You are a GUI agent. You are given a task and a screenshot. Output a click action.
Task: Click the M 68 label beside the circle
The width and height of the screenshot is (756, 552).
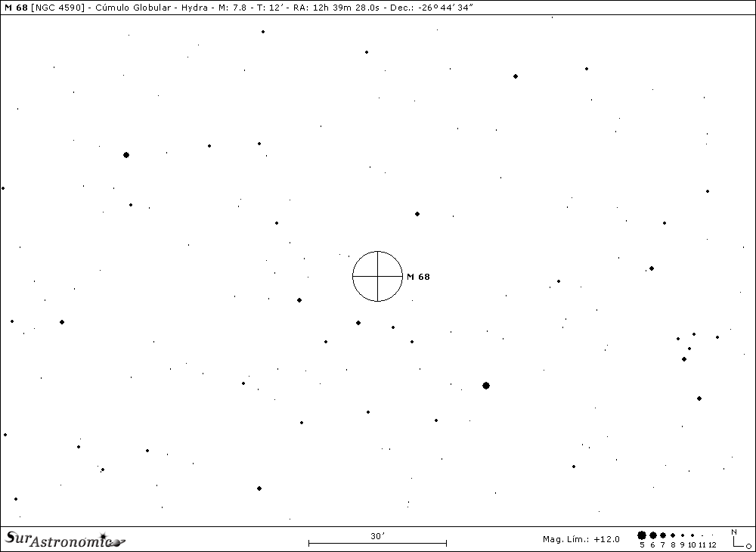tap(418, 277)
